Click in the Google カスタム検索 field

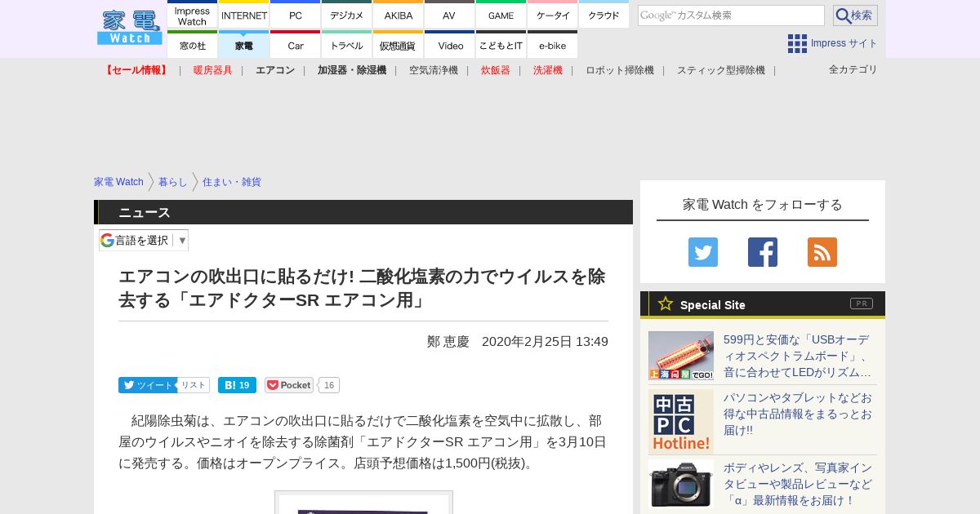point(731,16)
